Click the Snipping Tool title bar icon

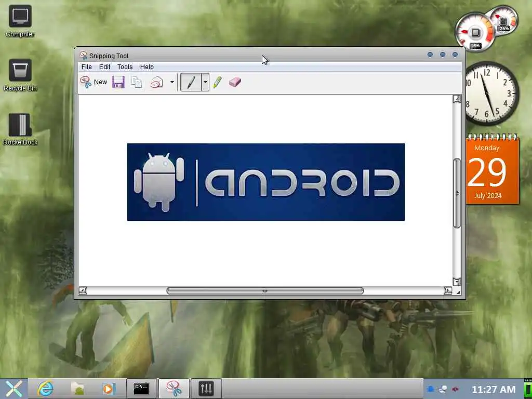pos(83,55)
